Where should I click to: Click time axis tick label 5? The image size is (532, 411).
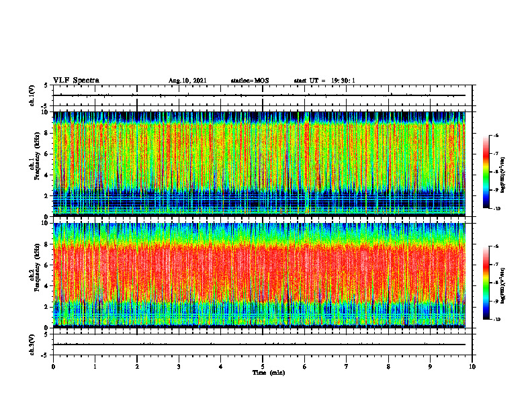(263, 367)
